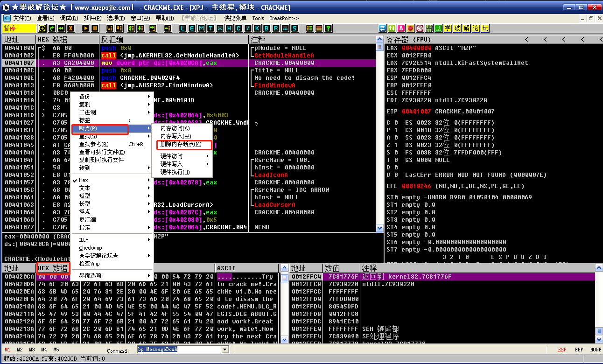Expand the 备份 submenu in context menu
Screen dimensions: 603x364
(85, 96)
